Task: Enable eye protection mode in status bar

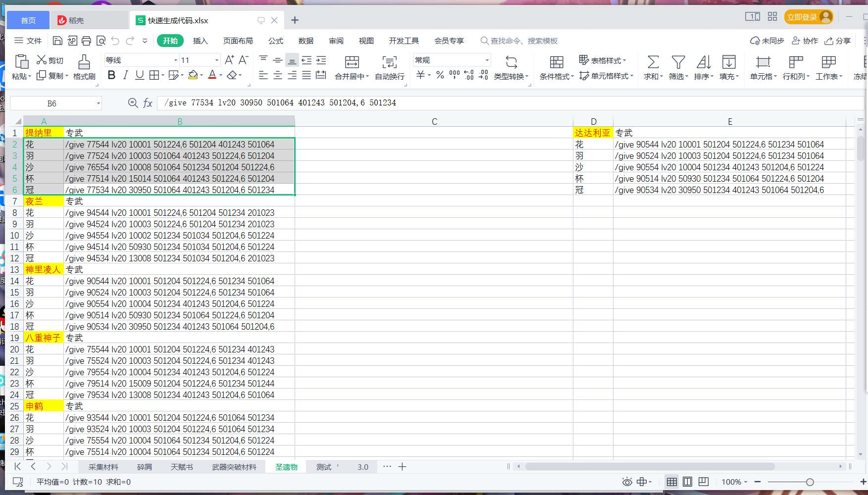Action: point(627,482)
